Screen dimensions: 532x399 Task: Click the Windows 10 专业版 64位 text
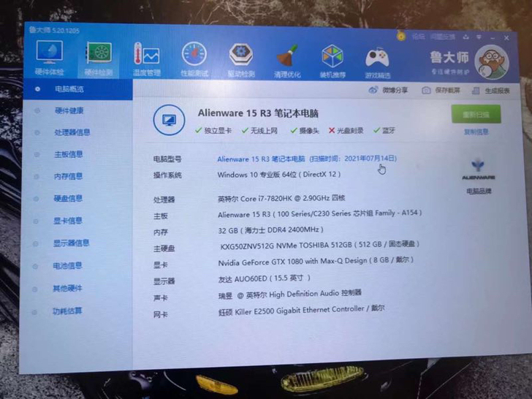(x=279, y=175)
